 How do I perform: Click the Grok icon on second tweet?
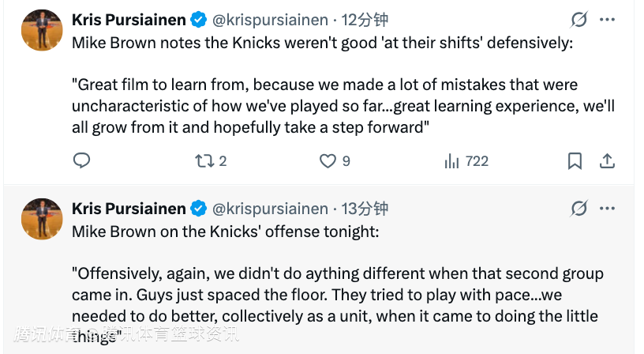[x=578, y=209]
